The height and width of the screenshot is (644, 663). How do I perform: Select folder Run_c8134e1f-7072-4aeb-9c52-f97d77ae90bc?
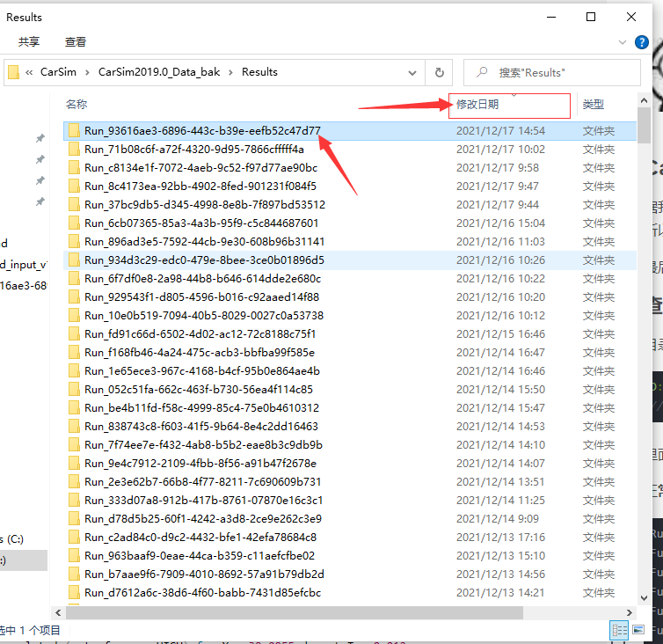pos(350,168)
